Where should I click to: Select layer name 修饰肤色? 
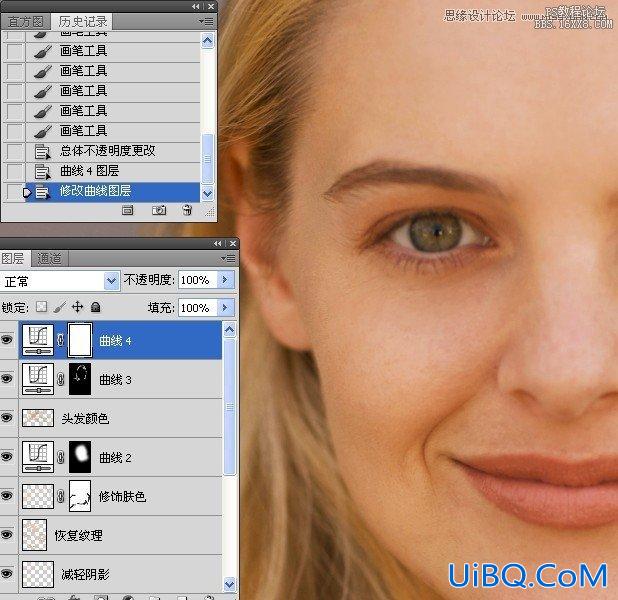click(x=122, y=496)
